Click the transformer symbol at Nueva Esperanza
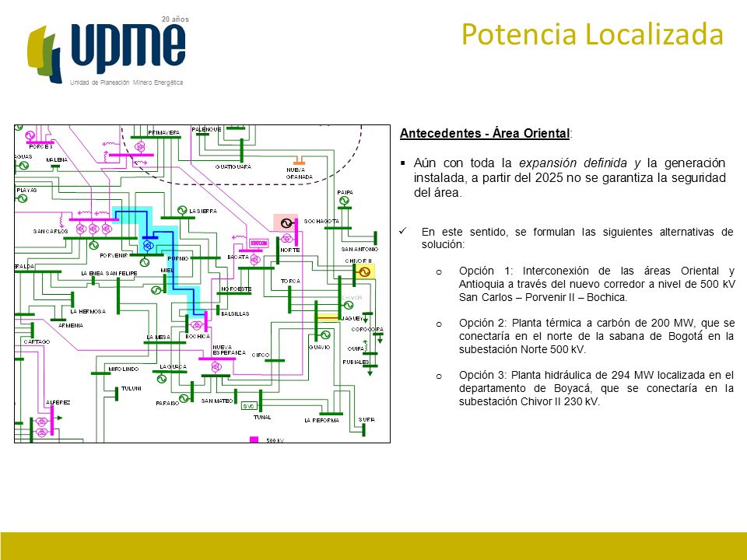 pyautogui.click(x=216, y=367)
